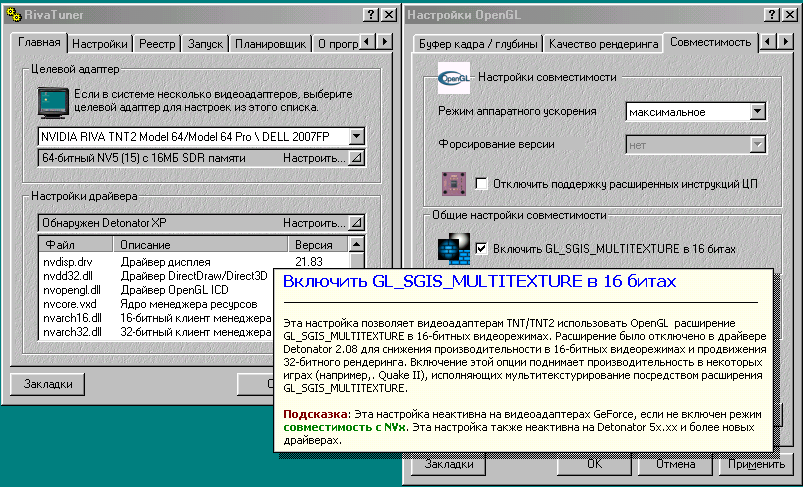The width and height of the screenshot is (803, 487).
Task: Sort by the Файл column header
Action: coord(76,244)
